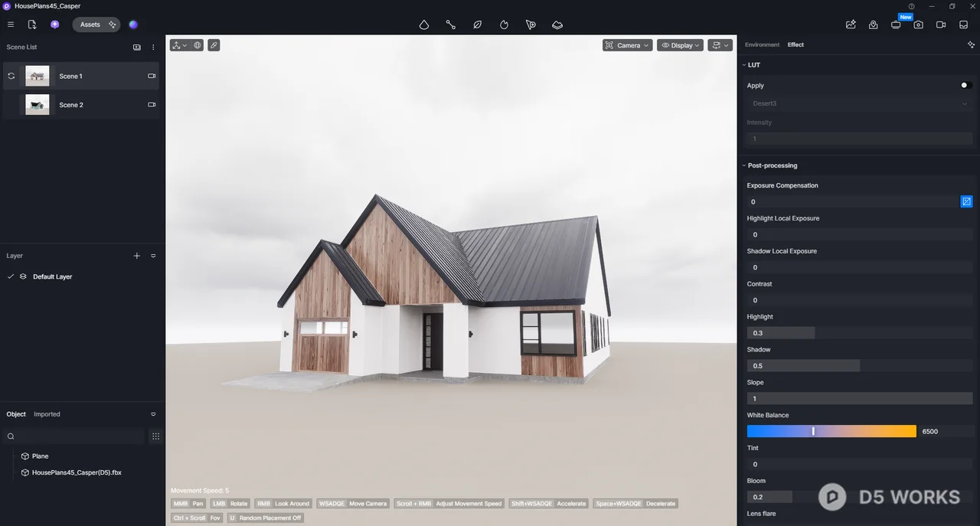Select the Scene 1 thumbnail

point(38,76)
